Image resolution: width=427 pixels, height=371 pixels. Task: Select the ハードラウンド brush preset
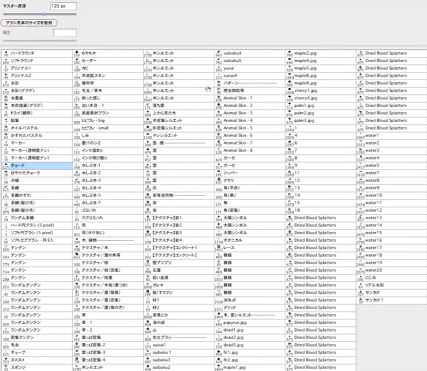point(37,53)
